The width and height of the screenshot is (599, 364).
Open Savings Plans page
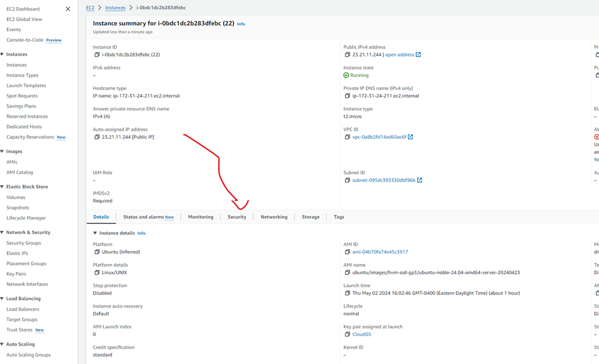tap(21, 106)
